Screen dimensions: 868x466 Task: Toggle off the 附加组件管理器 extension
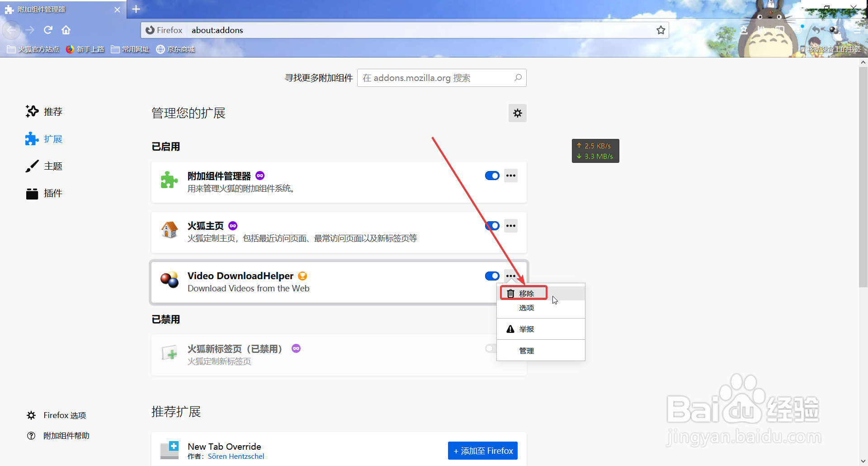492,176
